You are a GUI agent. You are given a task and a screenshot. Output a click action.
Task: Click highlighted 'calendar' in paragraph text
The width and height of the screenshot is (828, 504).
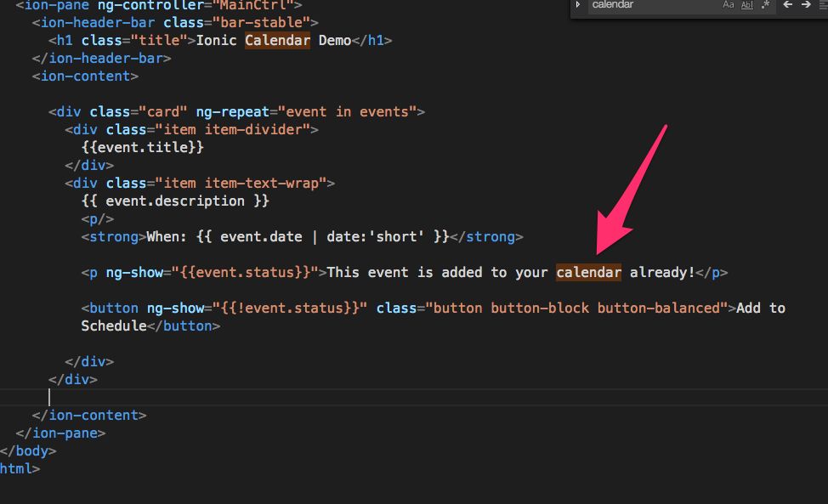(x=588, y=272)
